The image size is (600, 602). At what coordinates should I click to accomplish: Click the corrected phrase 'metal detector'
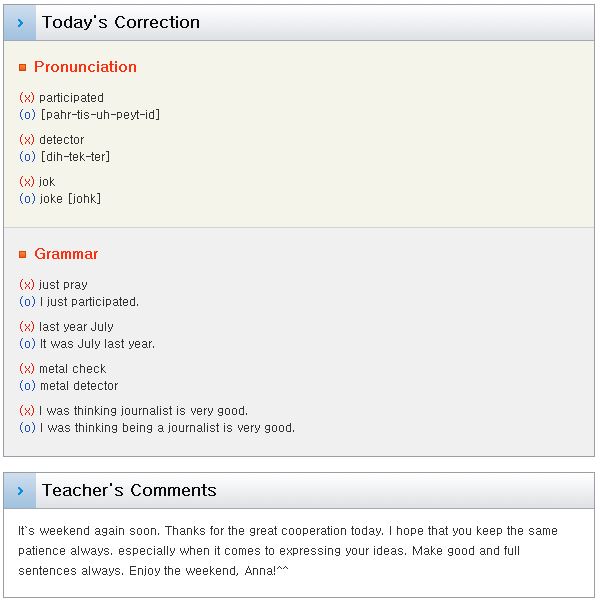(79, 386)
